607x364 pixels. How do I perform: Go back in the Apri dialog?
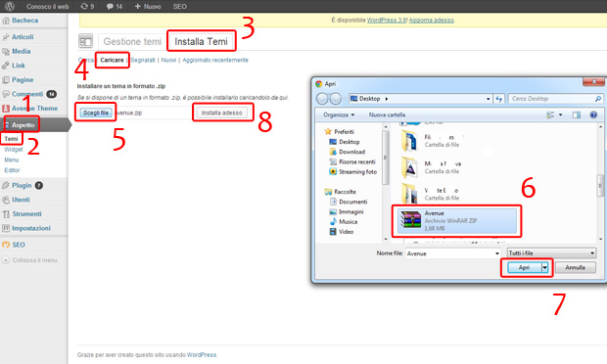322,99
